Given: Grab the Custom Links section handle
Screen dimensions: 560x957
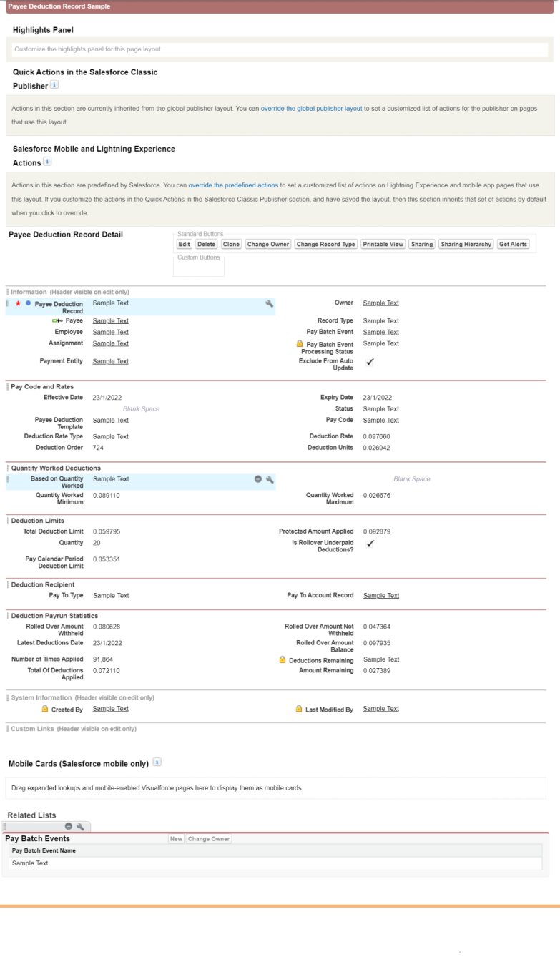Looking at the screenshot, I should tap(8, 729).
